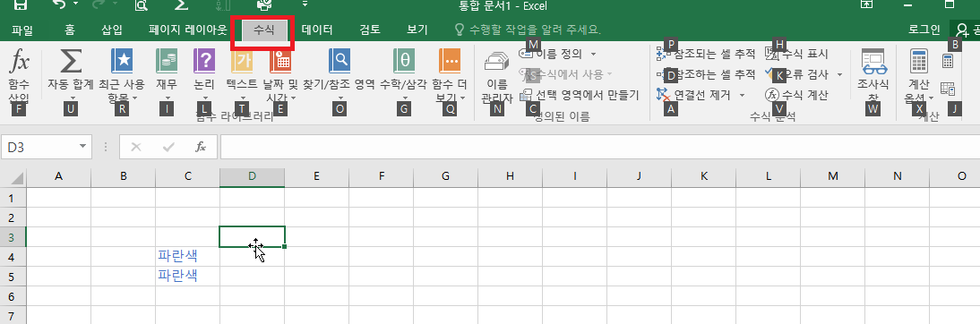
Task: Switch to the 삽입 ribbon tab
Action: tap(112, 30)
